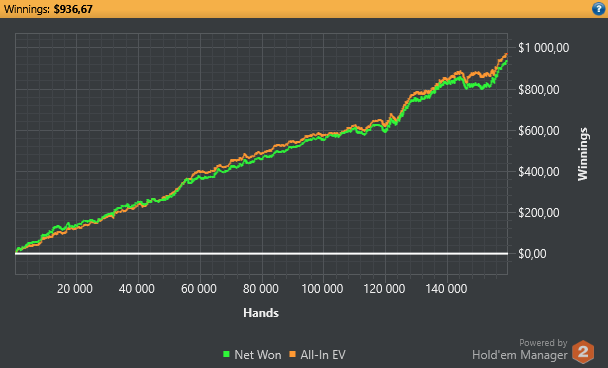Click the Hands x-axis title
The image size is (608, 368).
pyautogui.click(x=261, y=313)
